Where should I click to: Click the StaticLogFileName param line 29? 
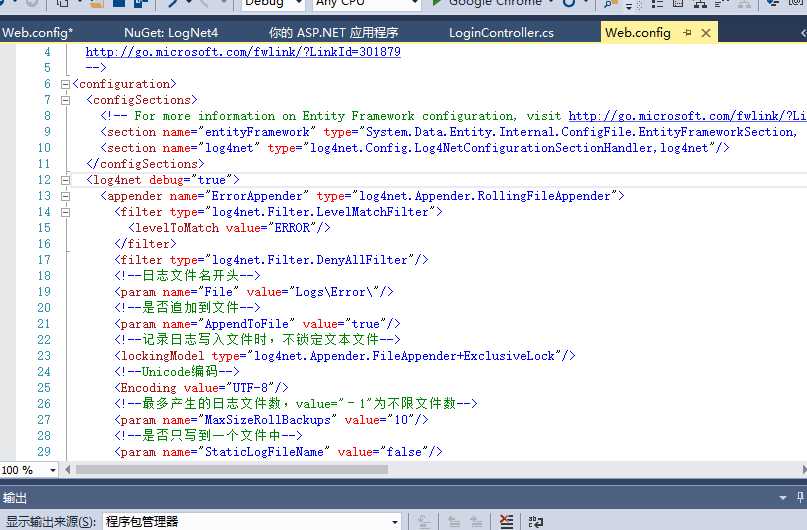(x=278, y=452)
